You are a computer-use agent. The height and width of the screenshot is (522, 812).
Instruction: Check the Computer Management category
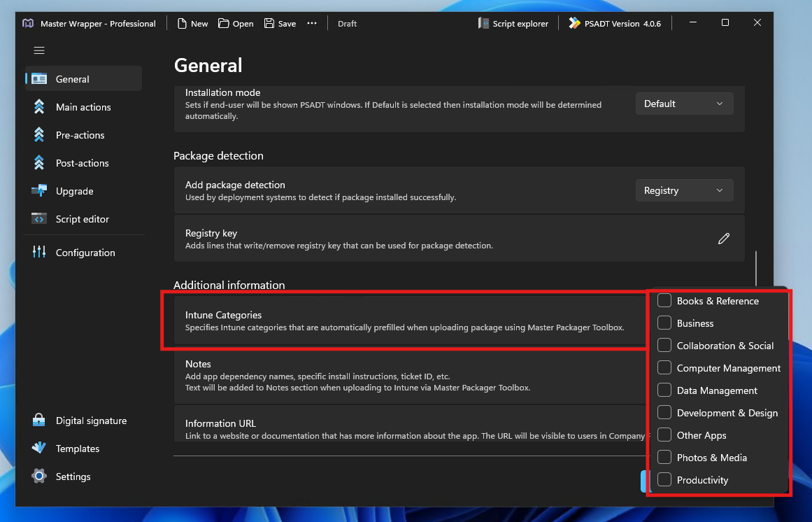click(x=664, y=367)
